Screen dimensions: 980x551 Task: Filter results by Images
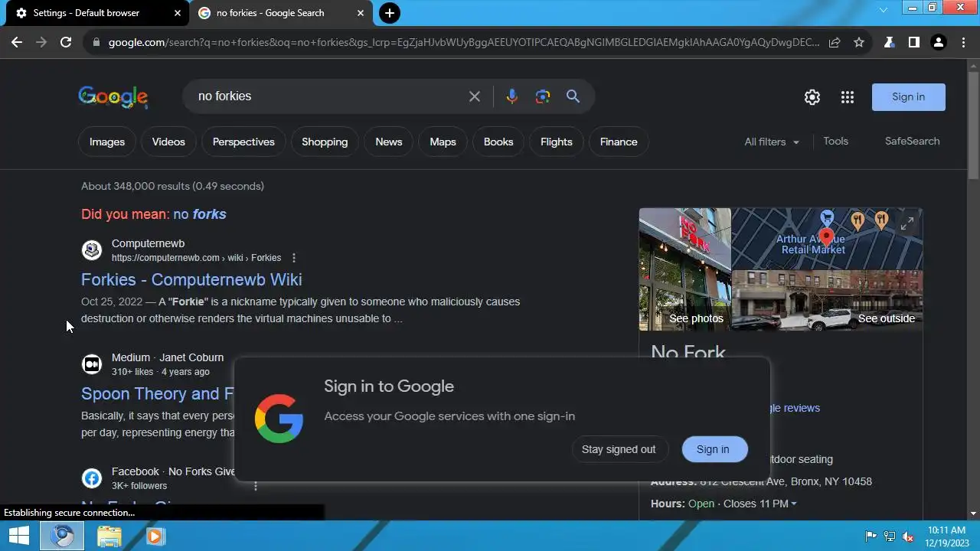click(107, 142)
